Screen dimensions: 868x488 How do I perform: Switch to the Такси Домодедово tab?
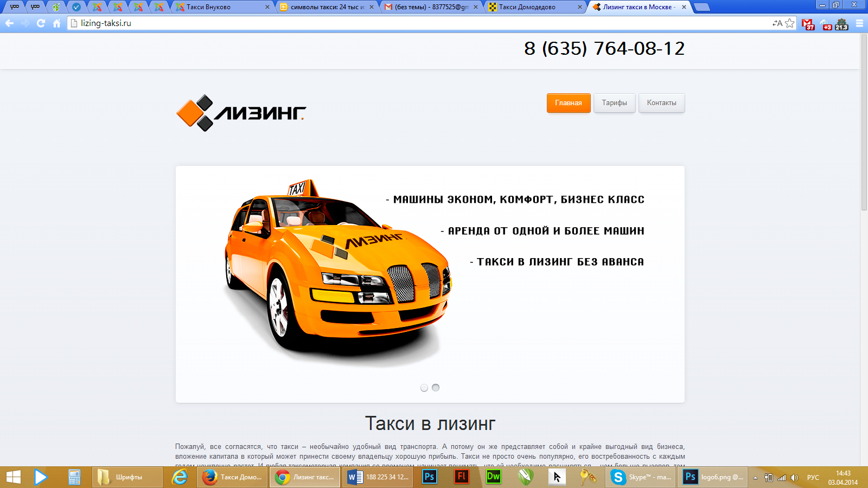tap(535, 7)
